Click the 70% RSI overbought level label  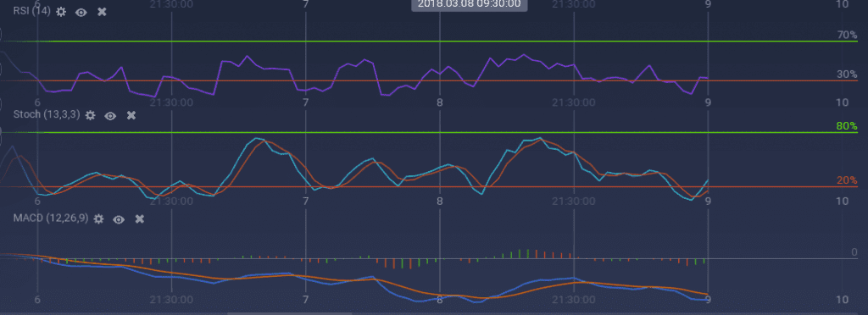(x=847, y=35)
